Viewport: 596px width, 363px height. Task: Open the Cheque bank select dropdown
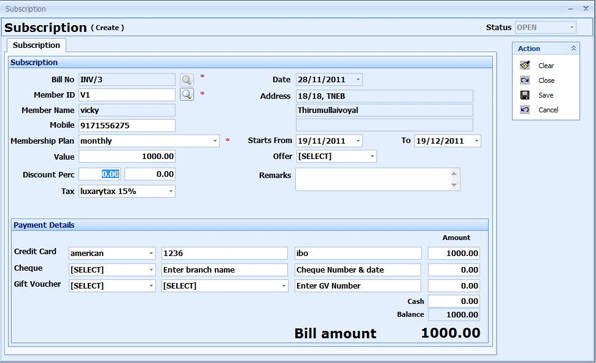pyautogui.click(x=151, y=270)
